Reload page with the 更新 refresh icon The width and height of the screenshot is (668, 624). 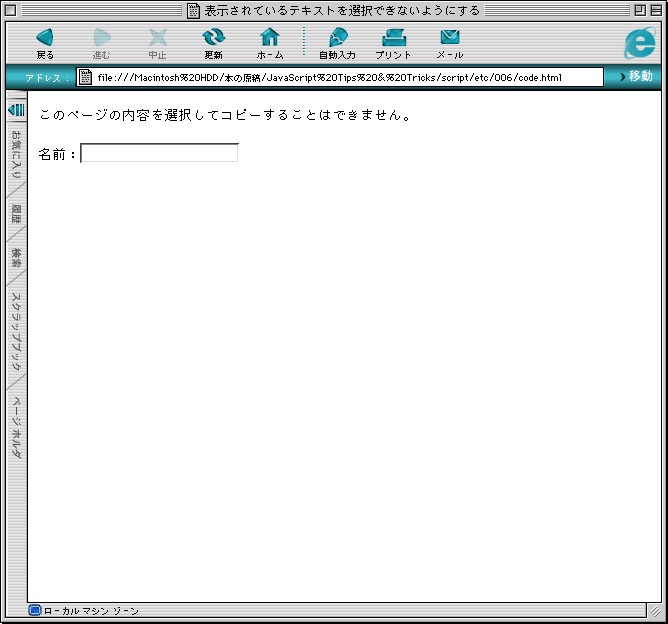tap(214, 39)
